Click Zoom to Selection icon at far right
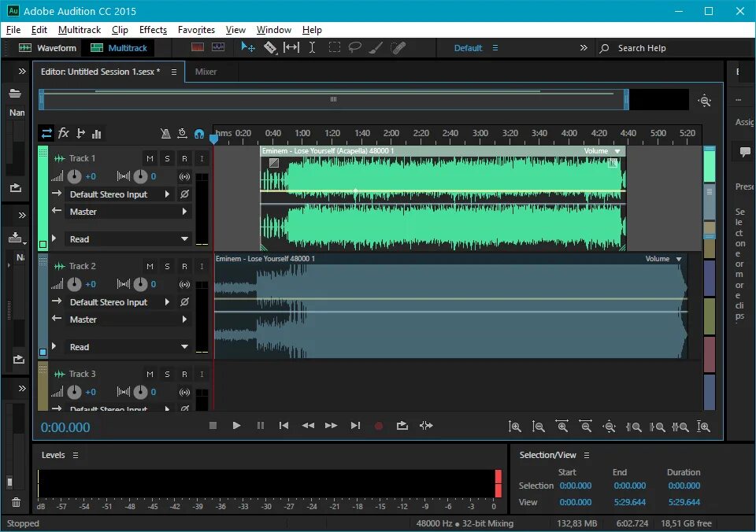 pos(703,427)
